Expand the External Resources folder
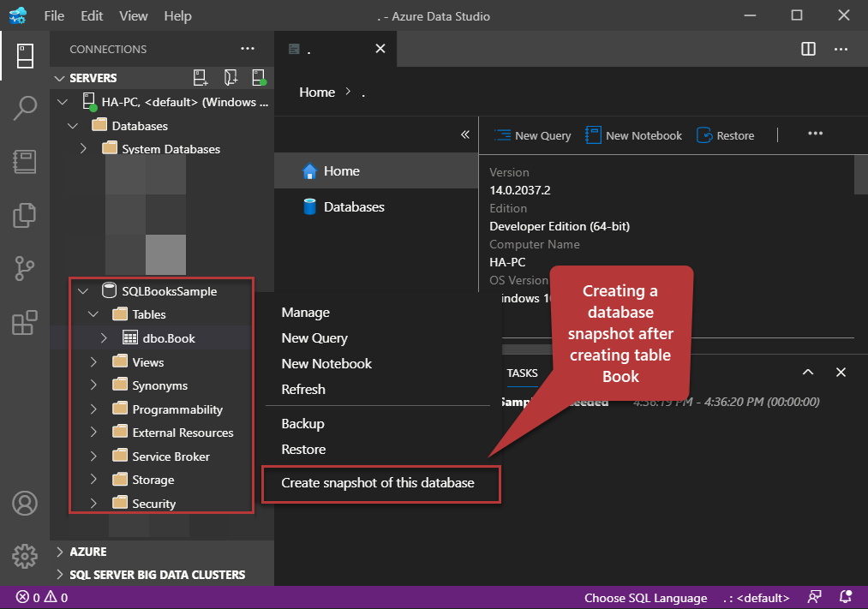The image size is (868, 609). 93,432
